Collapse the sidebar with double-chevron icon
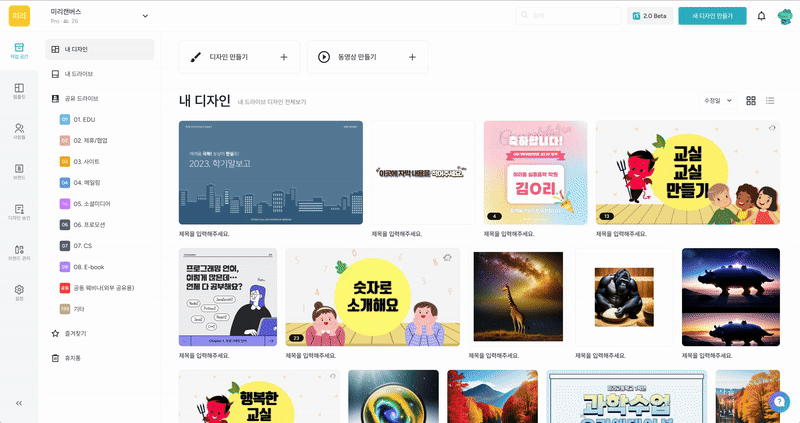 tap(19, 403)
